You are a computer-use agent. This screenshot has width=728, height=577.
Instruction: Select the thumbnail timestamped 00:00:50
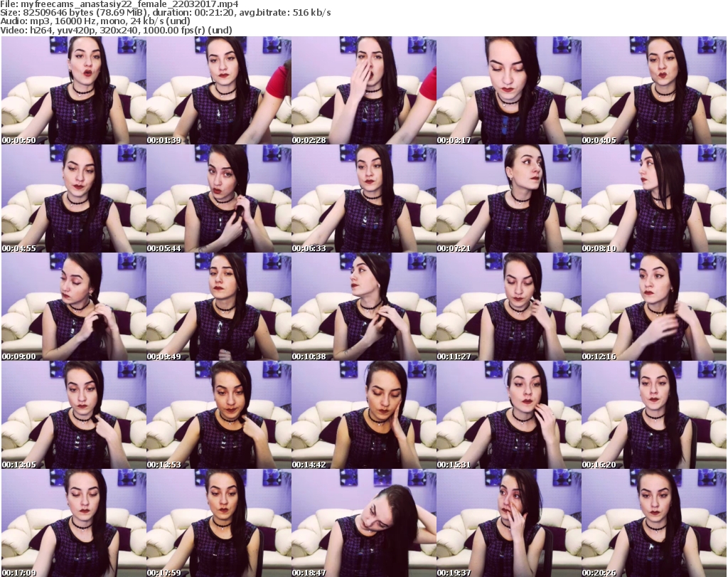pos(74,90)
